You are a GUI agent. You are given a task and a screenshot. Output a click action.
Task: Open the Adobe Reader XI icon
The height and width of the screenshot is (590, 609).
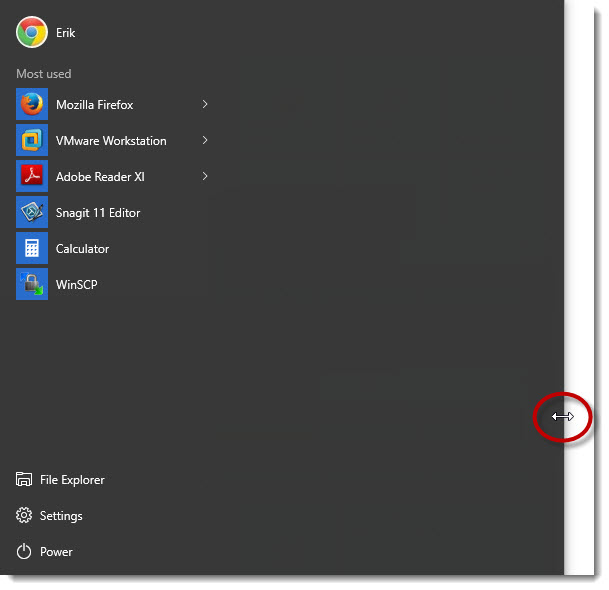pos(32,176)
